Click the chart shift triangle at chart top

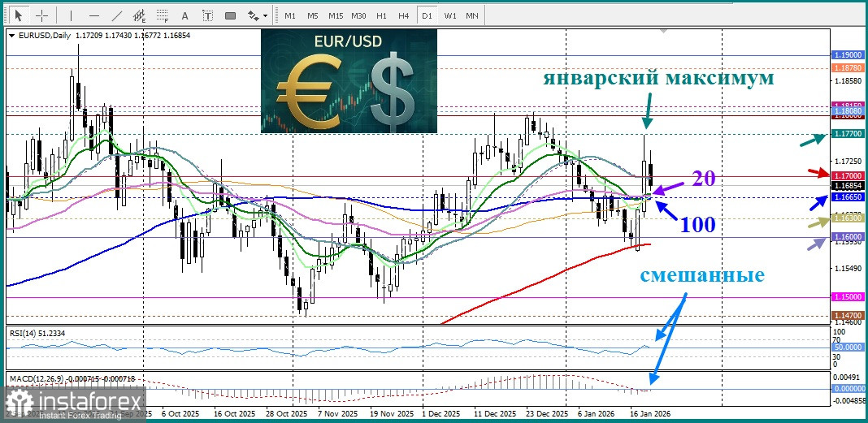[x=663, y=32]
